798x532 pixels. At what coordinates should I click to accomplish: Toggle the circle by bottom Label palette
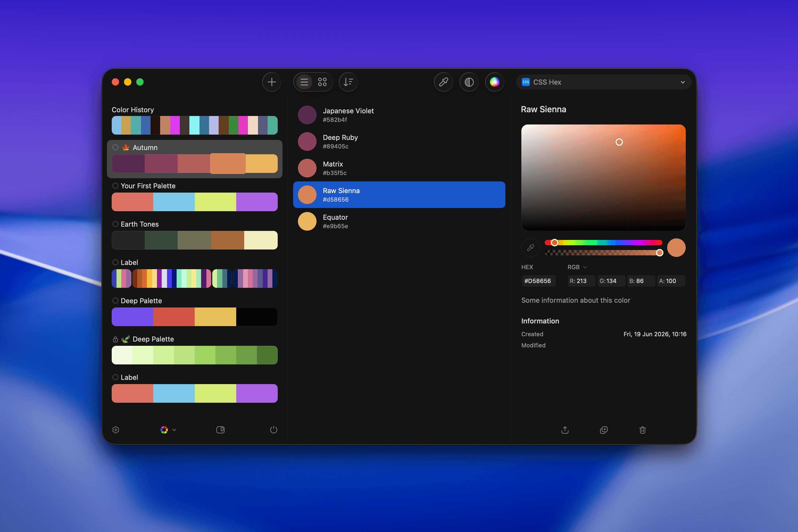click(x=115, y=377)
